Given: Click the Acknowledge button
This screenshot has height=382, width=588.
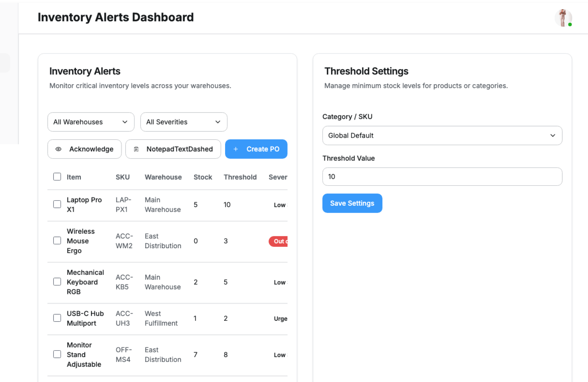Looking at the screenshot, I should [85, 149].
